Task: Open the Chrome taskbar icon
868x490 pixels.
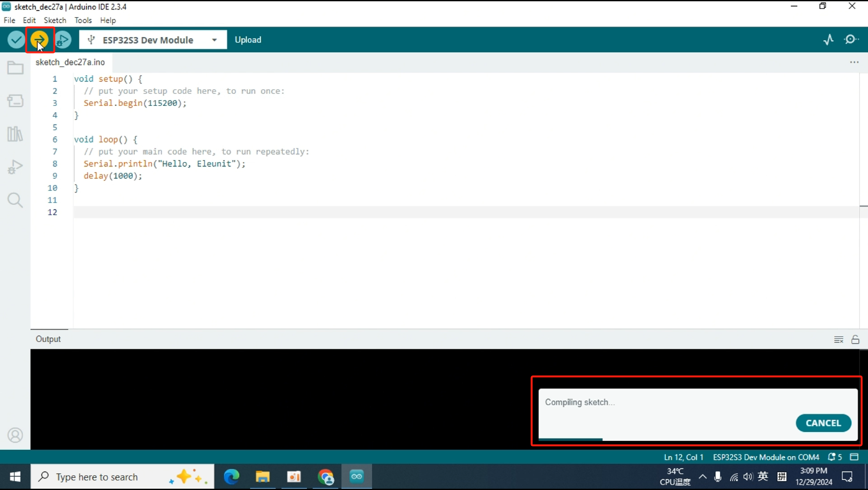Action: (325, 477)
